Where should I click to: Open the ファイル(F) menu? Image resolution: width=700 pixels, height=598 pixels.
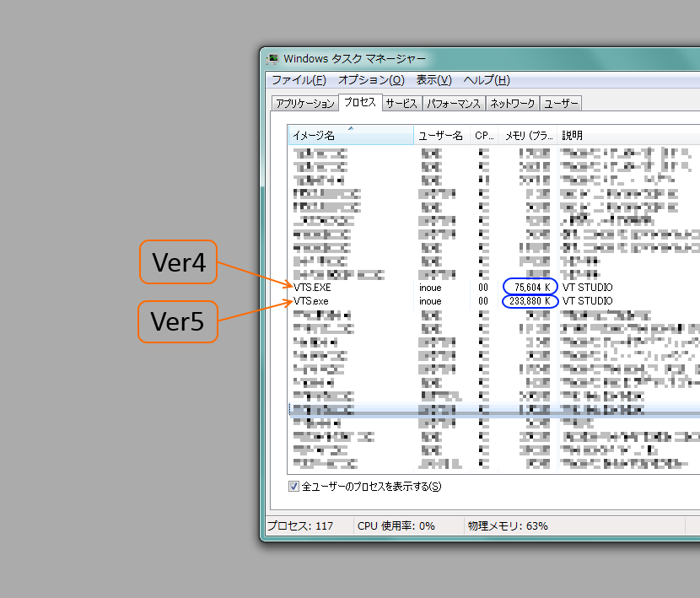[299, 80]
